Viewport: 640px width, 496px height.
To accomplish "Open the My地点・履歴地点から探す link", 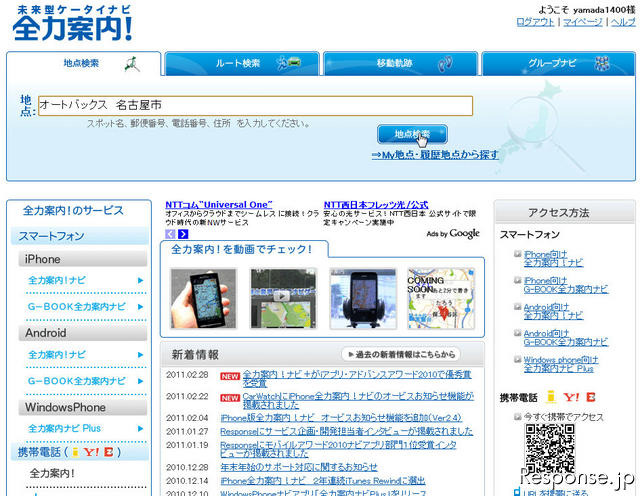I will coord(435,155).
